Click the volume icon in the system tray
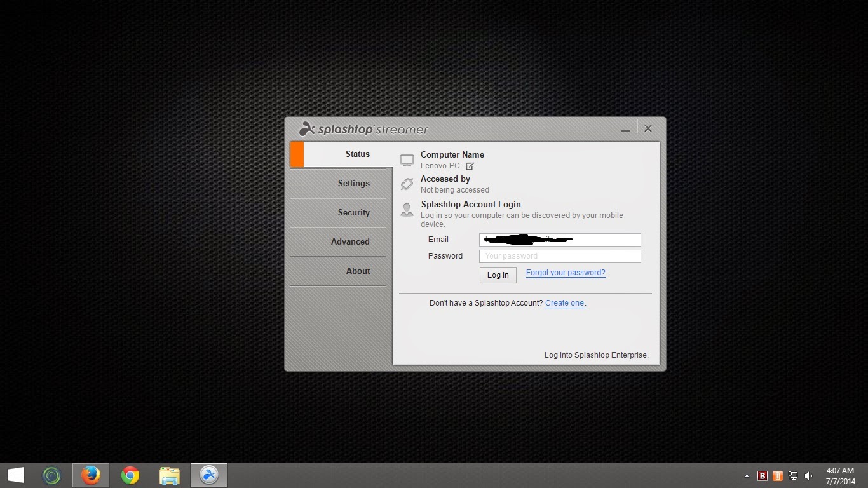Screen dimensions: 868x488 [808, 475]
